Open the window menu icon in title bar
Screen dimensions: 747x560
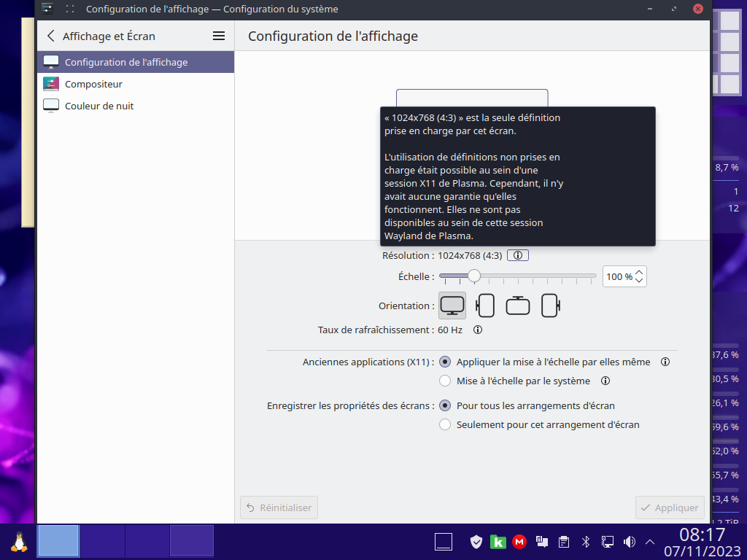coord(47,9)
